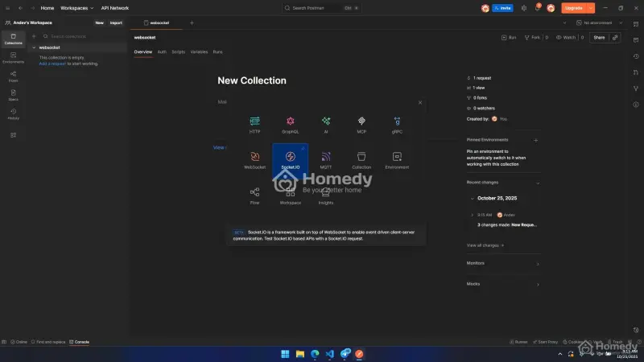Screen dimensions: 644x362
Task: Expand the Monitors section
Action: (538, 264)
